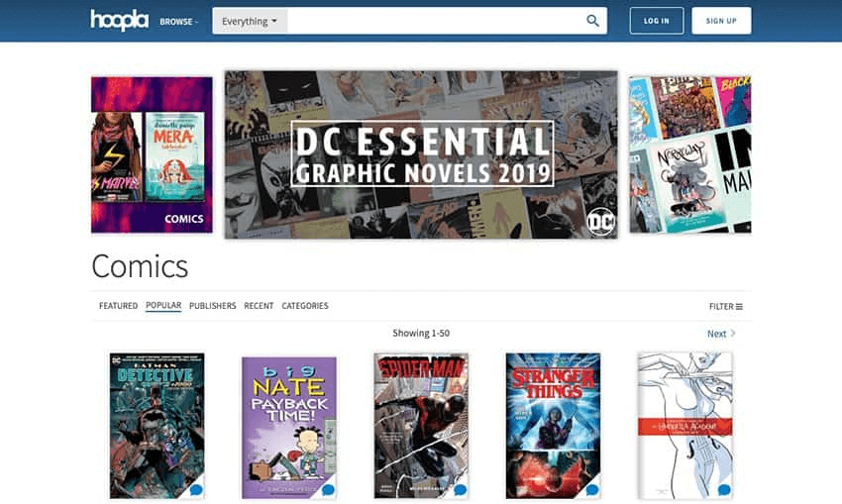This screenshot has height=504, width=842.
Task: Click the hoopla logo
Action: 119,21
